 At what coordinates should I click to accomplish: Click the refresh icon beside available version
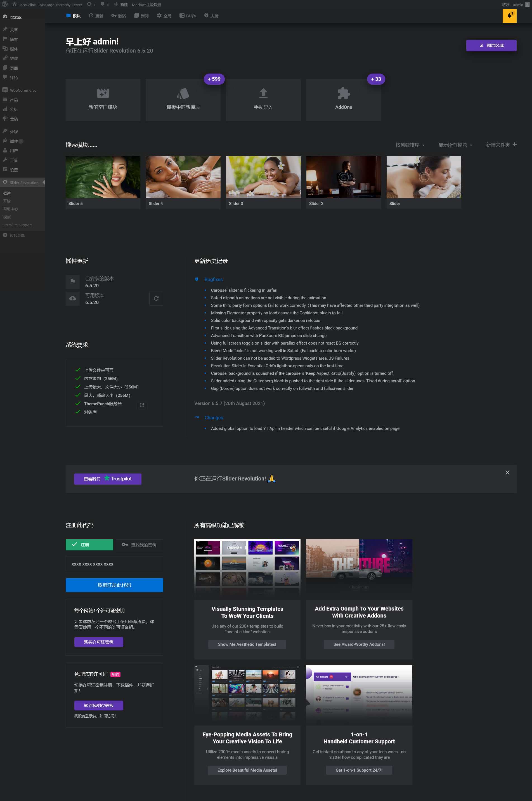156,299
